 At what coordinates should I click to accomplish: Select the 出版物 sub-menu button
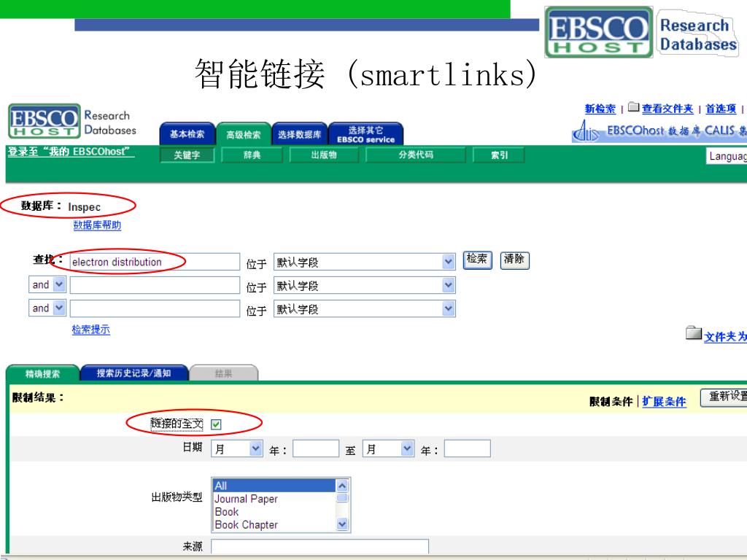[324, 155]
